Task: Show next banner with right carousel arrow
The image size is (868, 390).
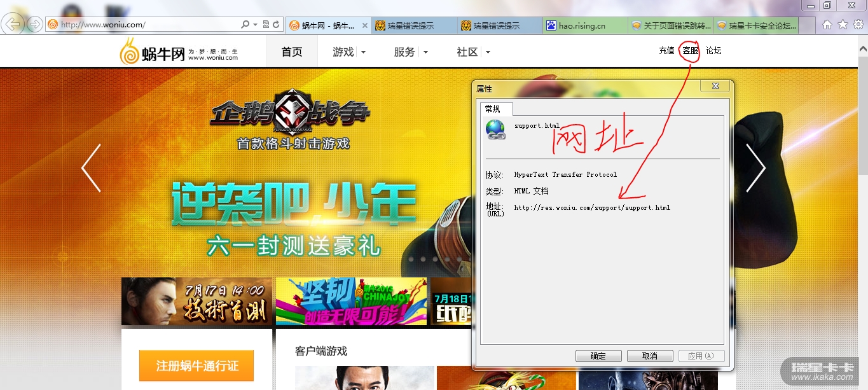Action: 755,168
